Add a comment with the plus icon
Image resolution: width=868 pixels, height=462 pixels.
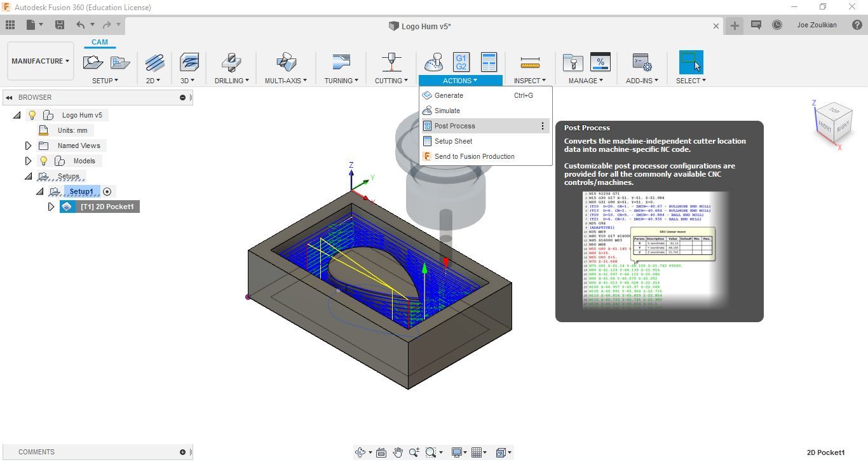coord(182,452)
